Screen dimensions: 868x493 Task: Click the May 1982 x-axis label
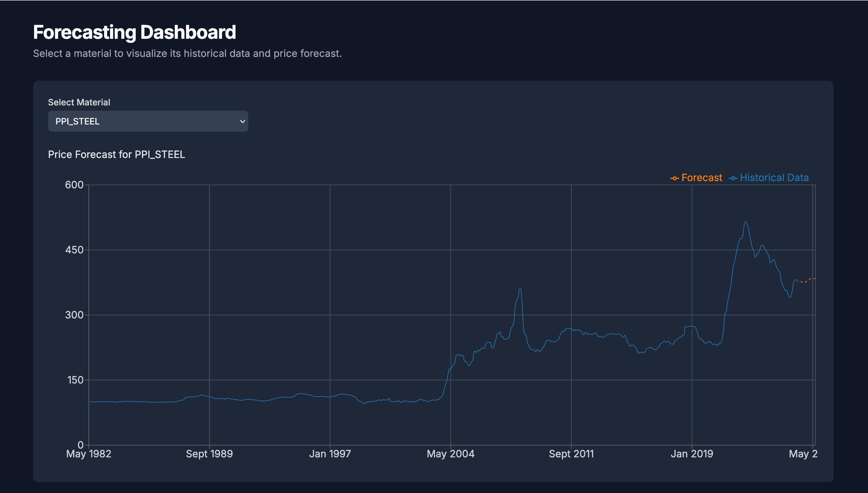(89, 454)
